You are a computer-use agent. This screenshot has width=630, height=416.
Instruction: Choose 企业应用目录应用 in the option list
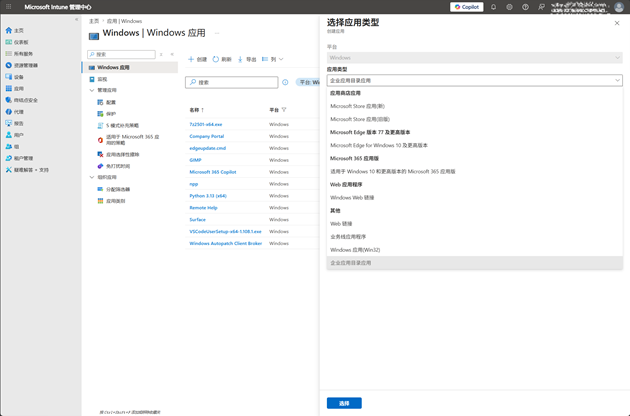[x=475, y=263]
